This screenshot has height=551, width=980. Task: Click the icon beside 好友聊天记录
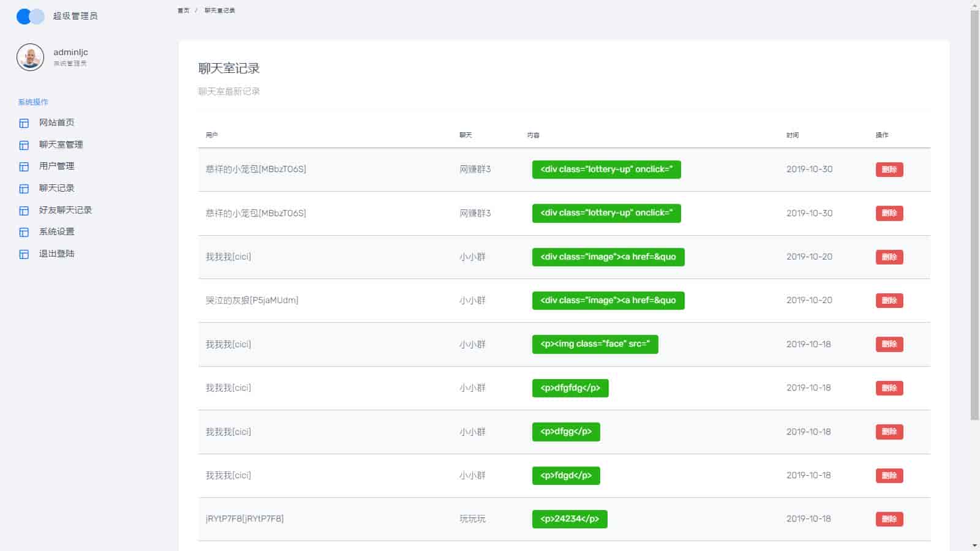[24, 211]
